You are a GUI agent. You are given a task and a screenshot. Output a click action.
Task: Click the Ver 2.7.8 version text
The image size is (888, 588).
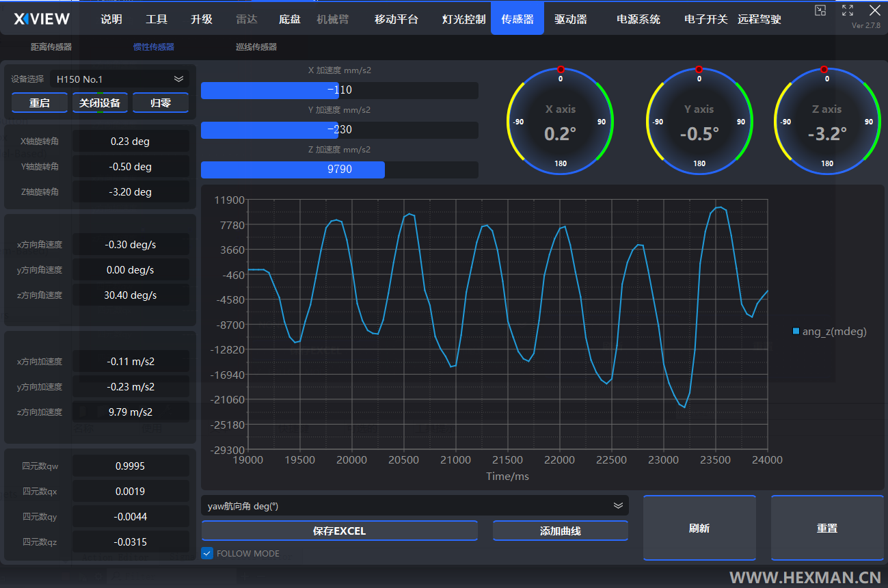[x=866, y=25]
